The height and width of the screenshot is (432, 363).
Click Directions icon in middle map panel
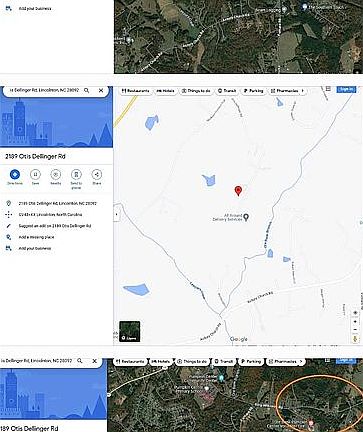[15, 174]
